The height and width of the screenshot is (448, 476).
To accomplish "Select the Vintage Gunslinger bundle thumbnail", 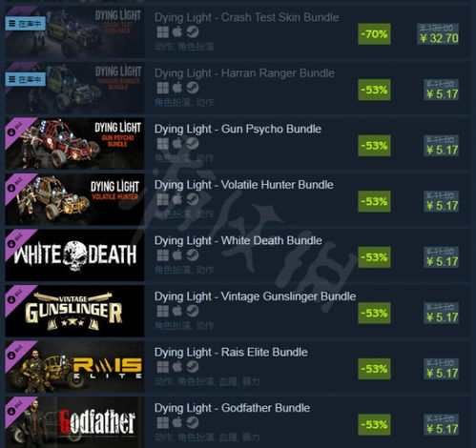I will [x=74, y=311].
